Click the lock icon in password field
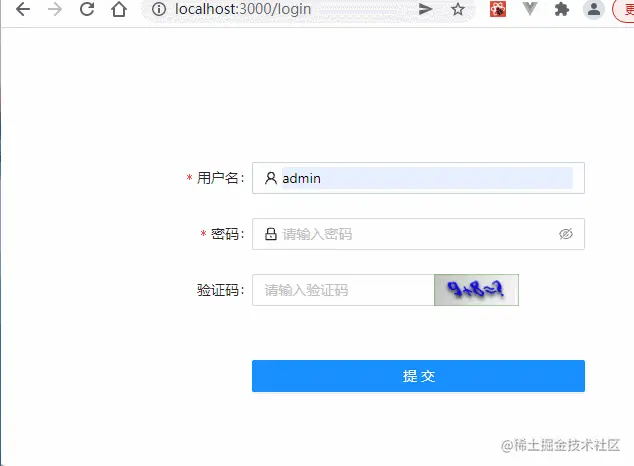Viewport: 634px width, 466px height. [x=271, y=234]
